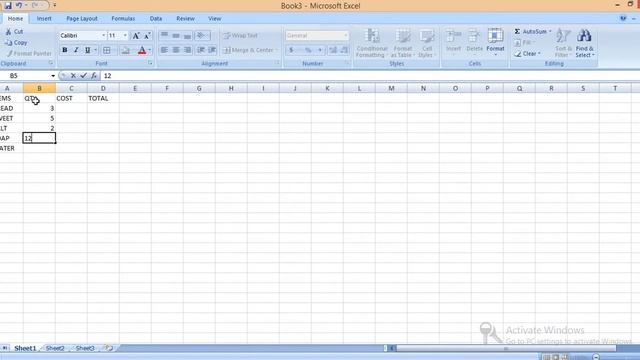
Task: Click the Save icon in quick access toolbar
Action: click(x=8, y=6)
